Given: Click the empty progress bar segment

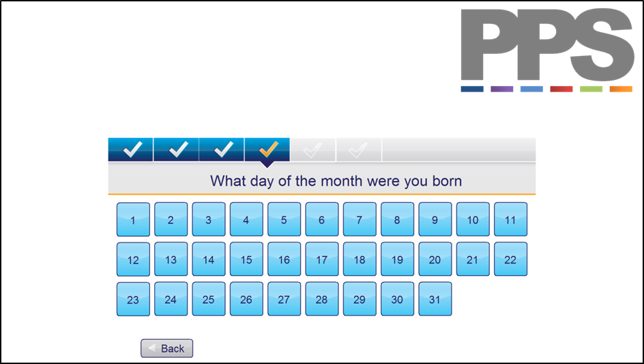Looking at the screenshot, I should point(458,150).
